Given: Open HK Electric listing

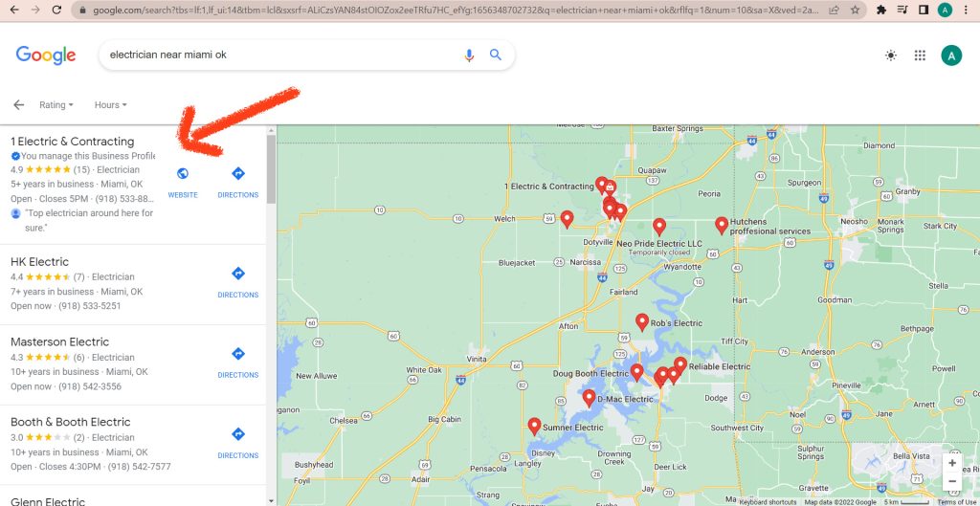Looking at the screenshot, I should point(40,262).
